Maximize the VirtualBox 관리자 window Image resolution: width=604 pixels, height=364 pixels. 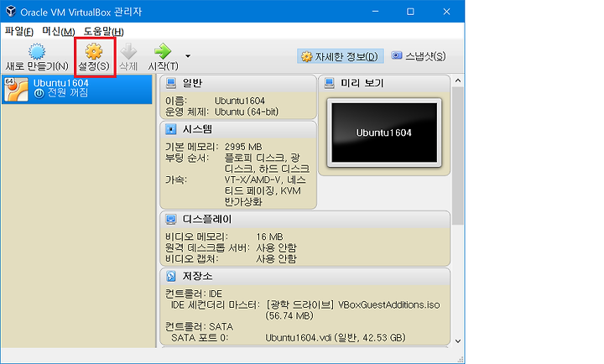coord(410,12)
